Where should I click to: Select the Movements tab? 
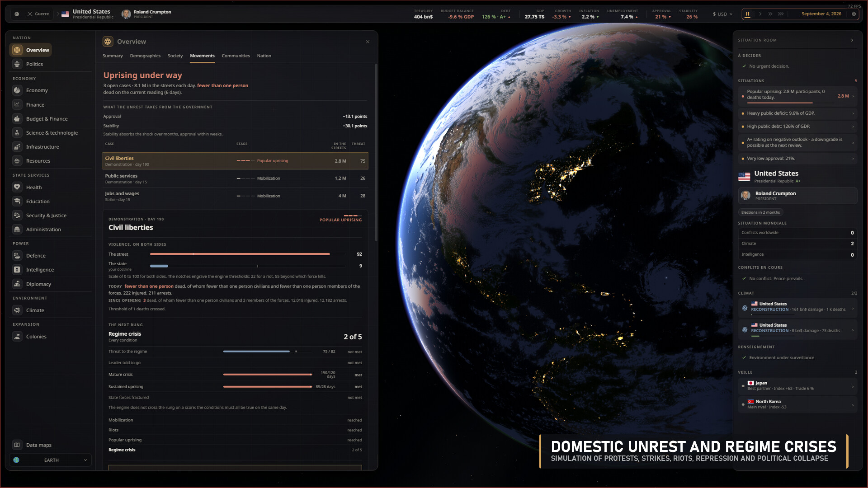[x=202, y=56]
